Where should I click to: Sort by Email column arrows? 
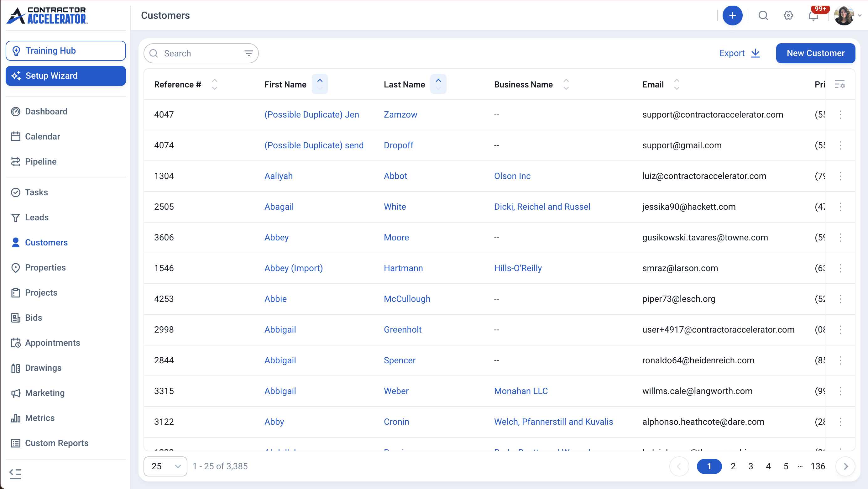tap(677, 84)
